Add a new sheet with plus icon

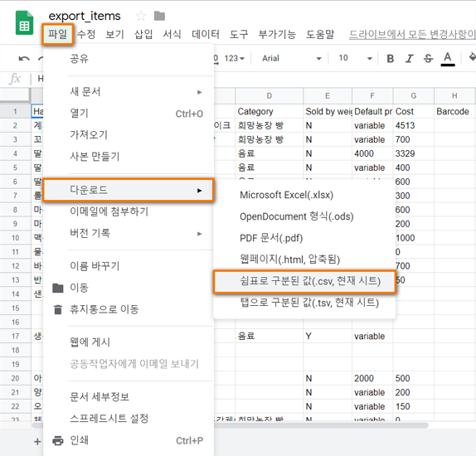click(37, 441)
